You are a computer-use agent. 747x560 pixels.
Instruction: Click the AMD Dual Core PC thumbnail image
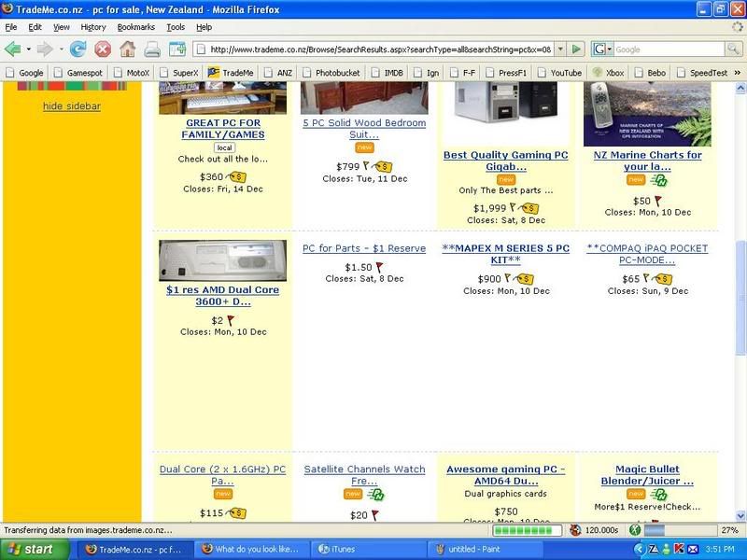[223, 260]
